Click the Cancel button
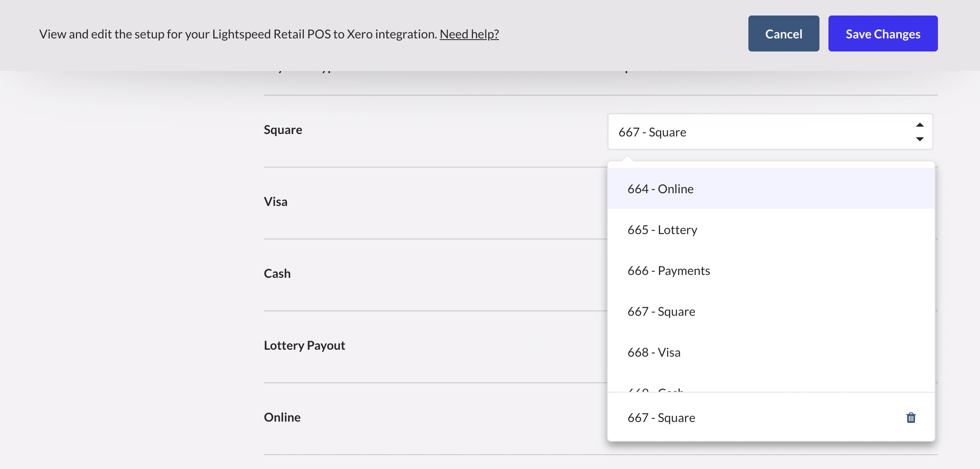The height and width of the screenshot is (469, 980). pos(783,33)
